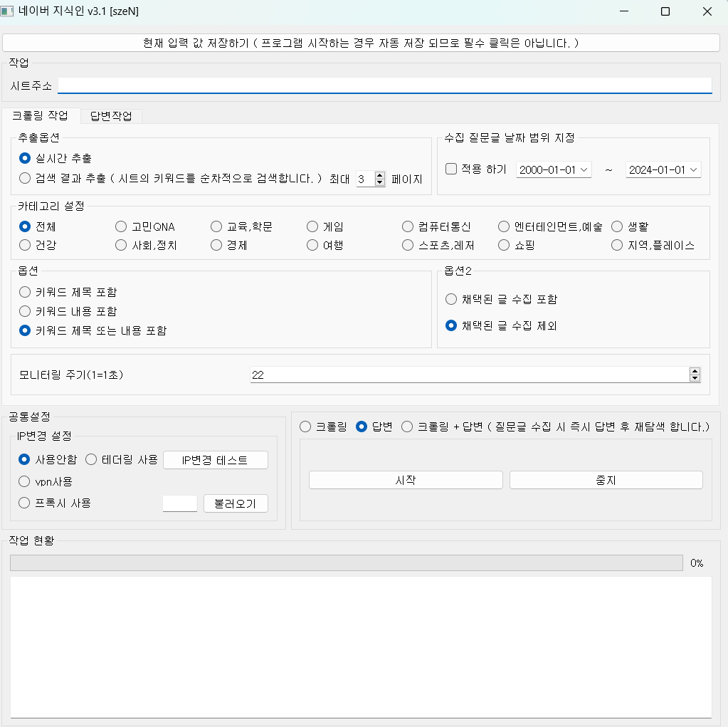This screenshot has width=728, height=727.
Task: Select 테더링 사용 option
Action: tap(122, 459)
